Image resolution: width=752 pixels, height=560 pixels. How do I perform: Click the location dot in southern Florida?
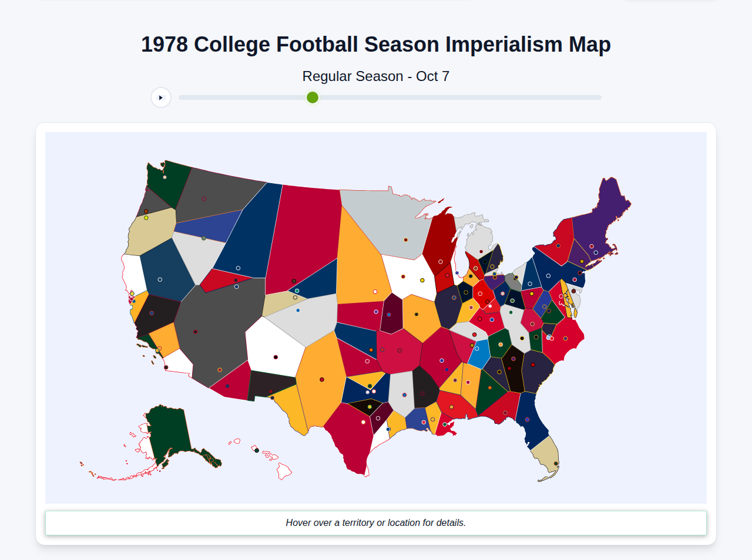coord(556,463)
